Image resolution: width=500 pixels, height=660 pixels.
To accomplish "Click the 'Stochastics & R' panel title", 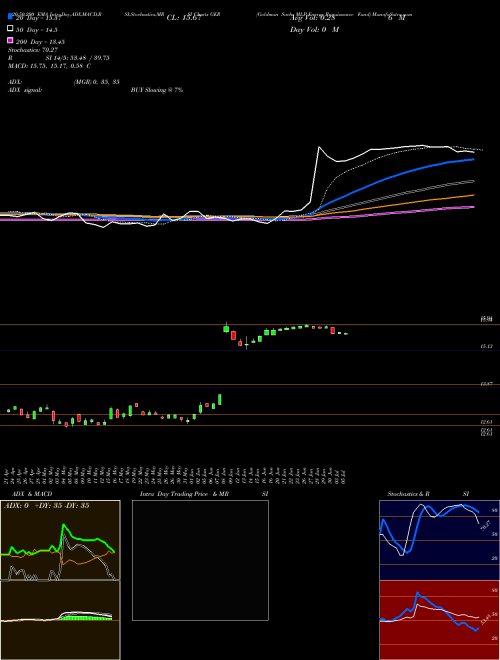I will [409, 494].
